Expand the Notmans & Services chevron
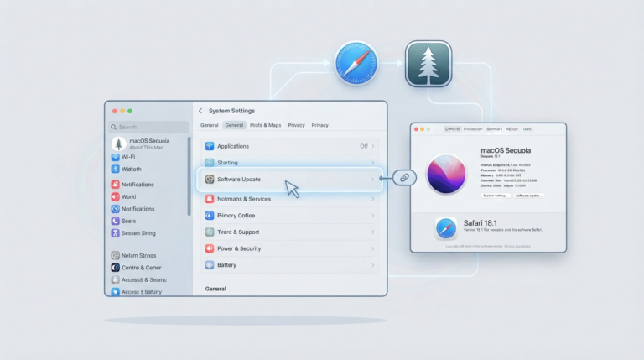Image resolution: width=644 pixels, height=360 pixels. tap(373, 199)
